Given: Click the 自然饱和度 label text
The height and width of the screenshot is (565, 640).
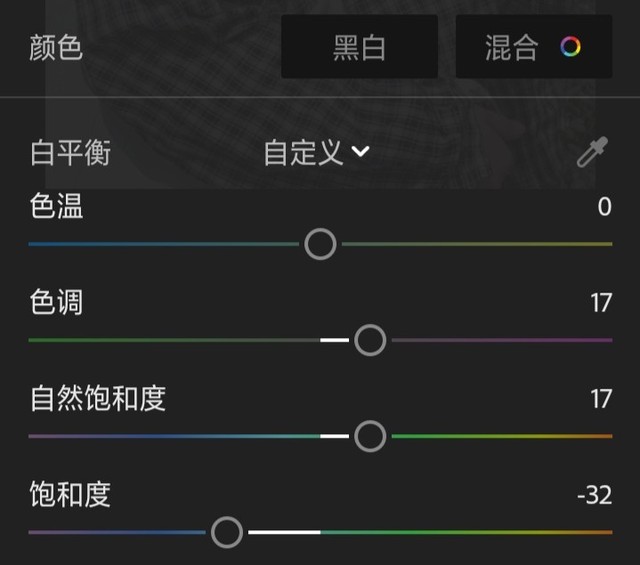Looking at the screenshot, I should point(98,399).
